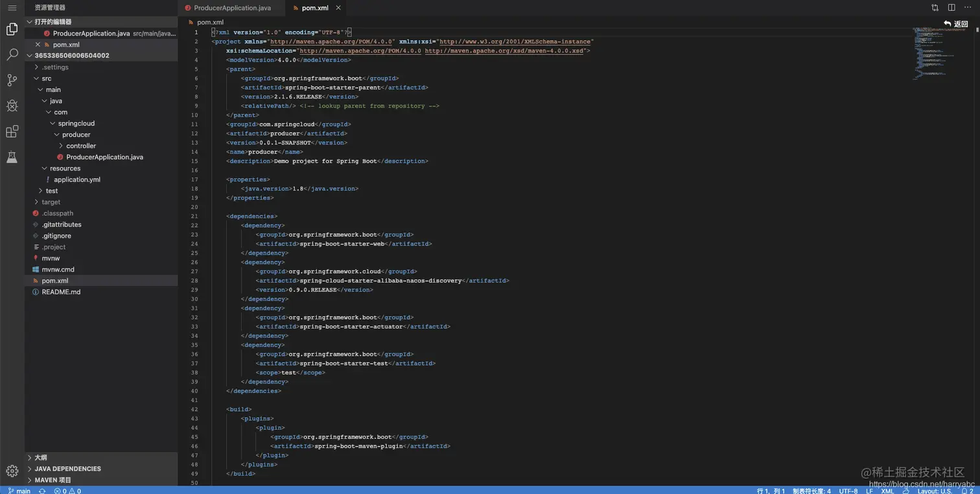The height and width of the screenshot is (494, 980).
Task: Collapse the com folder
Action: (101, 112)
